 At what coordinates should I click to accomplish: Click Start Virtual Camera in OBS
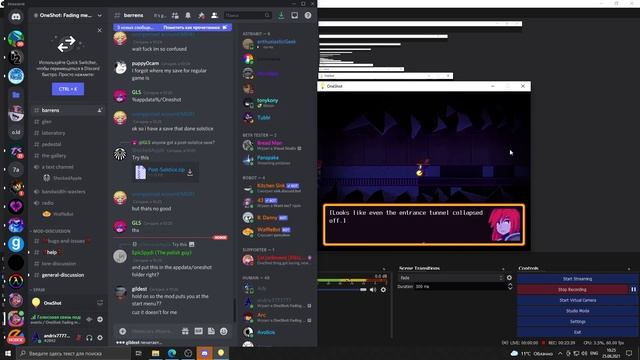(x=577, y=300)
